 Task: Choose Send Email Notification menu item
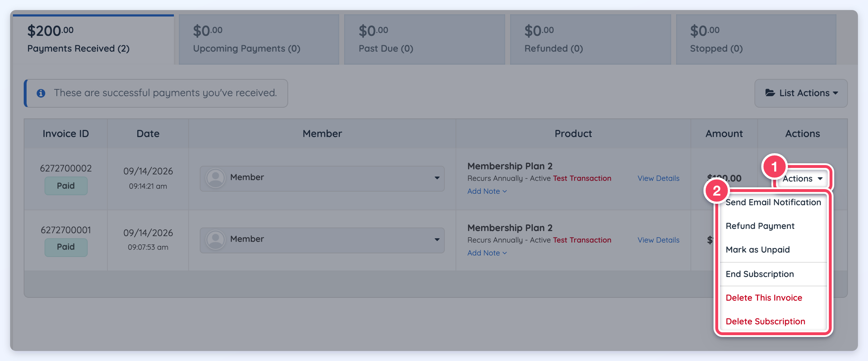774,202
